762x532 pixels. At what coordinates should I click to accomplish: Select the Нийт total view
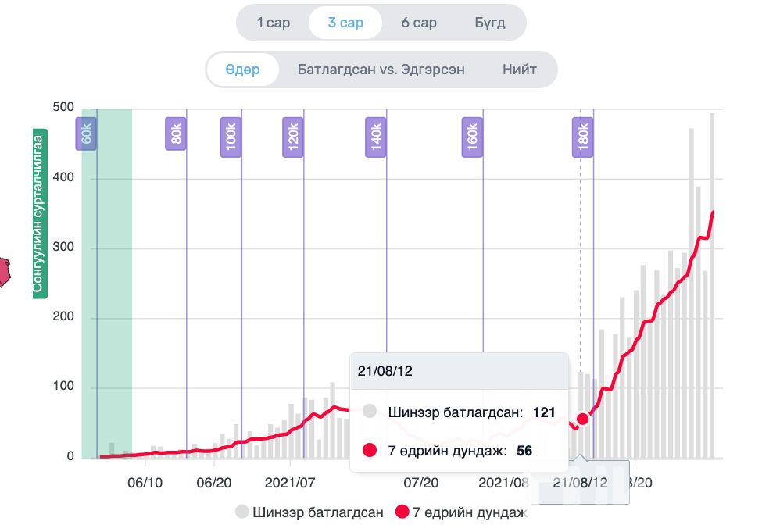520,70
